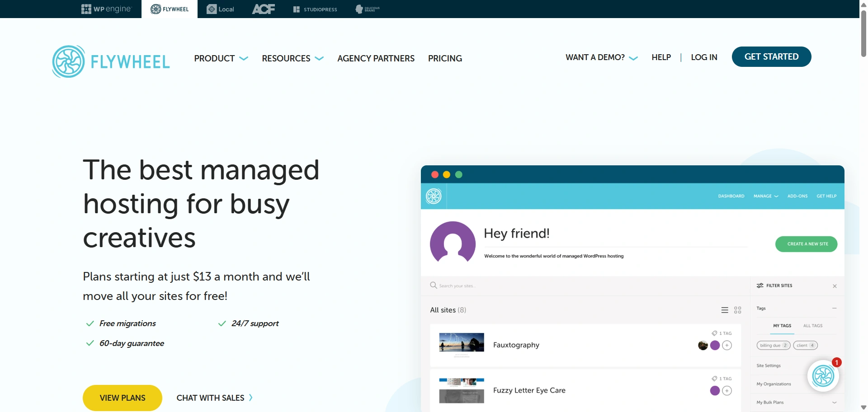Open Site Settings filter section
This screenshot has width=868, height=412.
[x=769, y=365]
